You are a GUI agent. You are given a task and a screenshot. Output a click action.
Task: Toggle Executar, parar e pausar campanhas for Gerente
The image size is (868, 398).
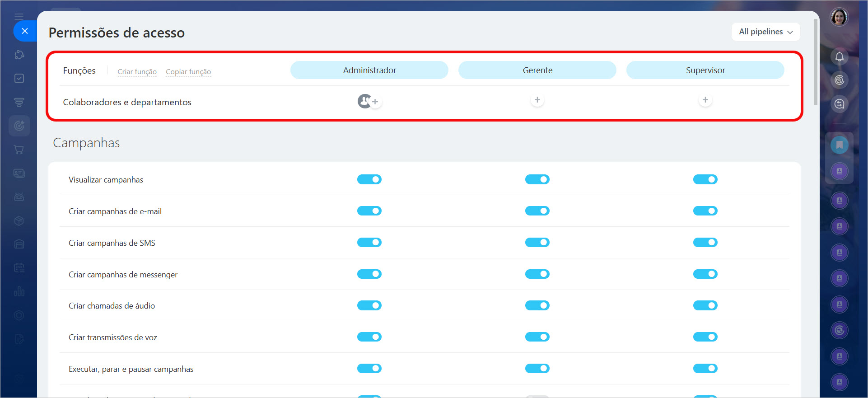pyautogui.click(x=537, y=369)
